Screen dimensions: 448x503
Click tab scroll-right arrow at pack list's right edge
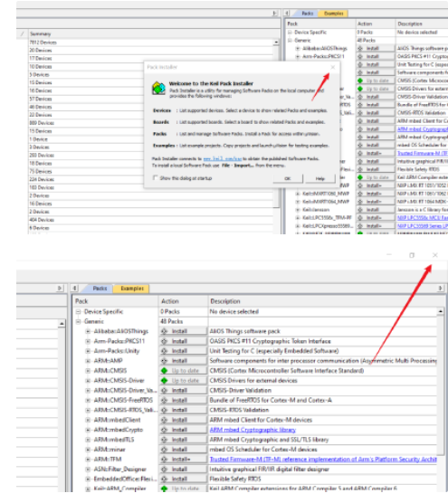point(441,288)
